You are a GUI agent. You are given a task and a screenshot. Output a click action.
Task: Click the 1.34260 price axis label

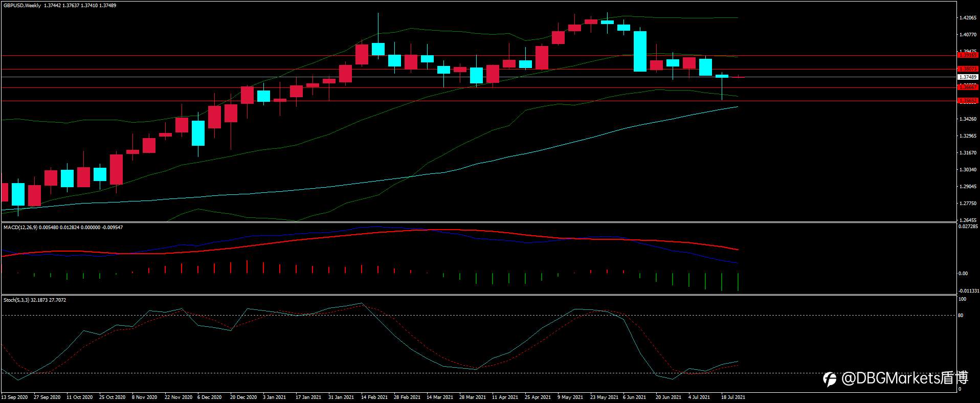click(x=967, y=119)
